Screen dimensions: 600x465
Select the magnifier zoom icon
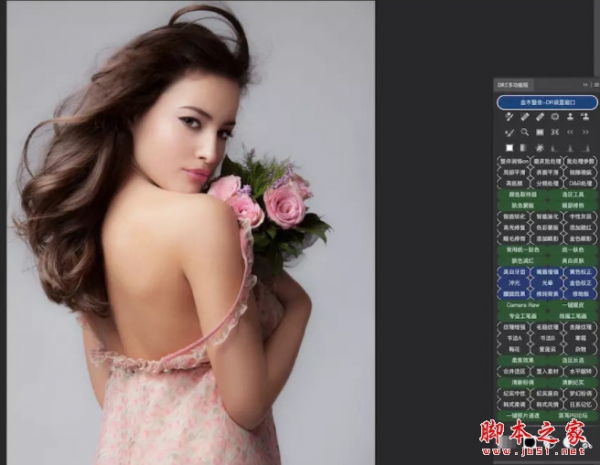[x=525, y=132]
